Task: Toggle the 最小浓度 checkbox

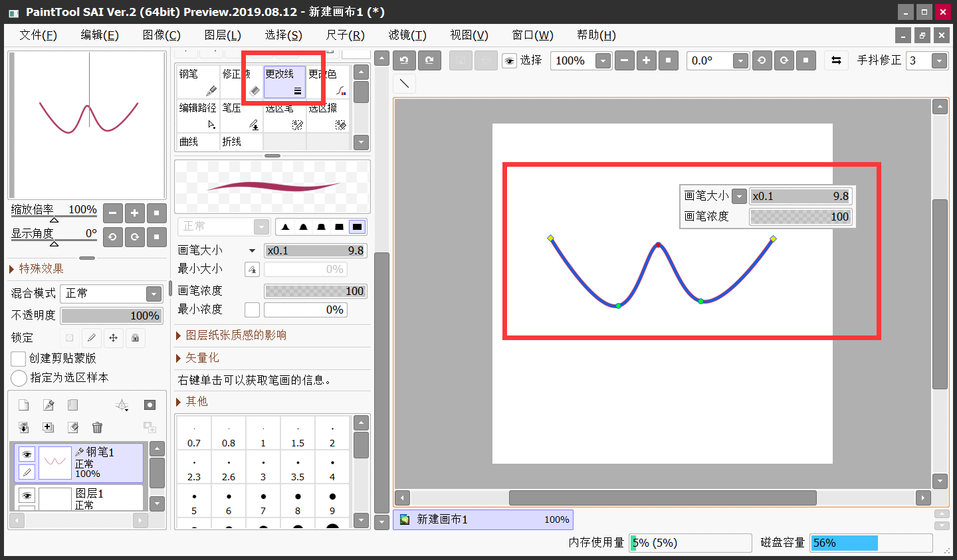Action: click(x=252, y=310)
